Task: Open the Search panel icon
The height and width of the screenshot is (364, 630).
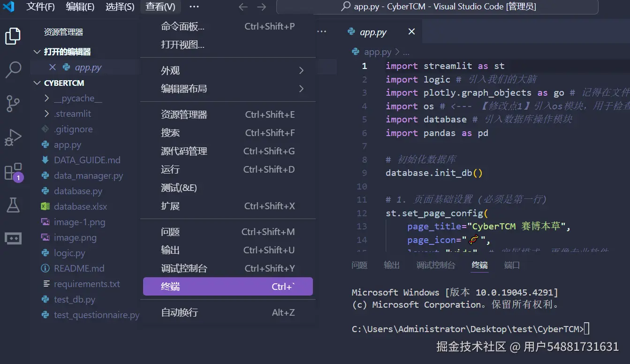Action: pos(13,69)
